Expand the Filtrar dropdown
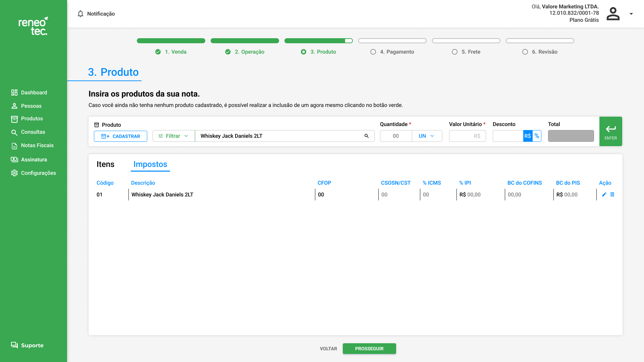 [173, 136]
